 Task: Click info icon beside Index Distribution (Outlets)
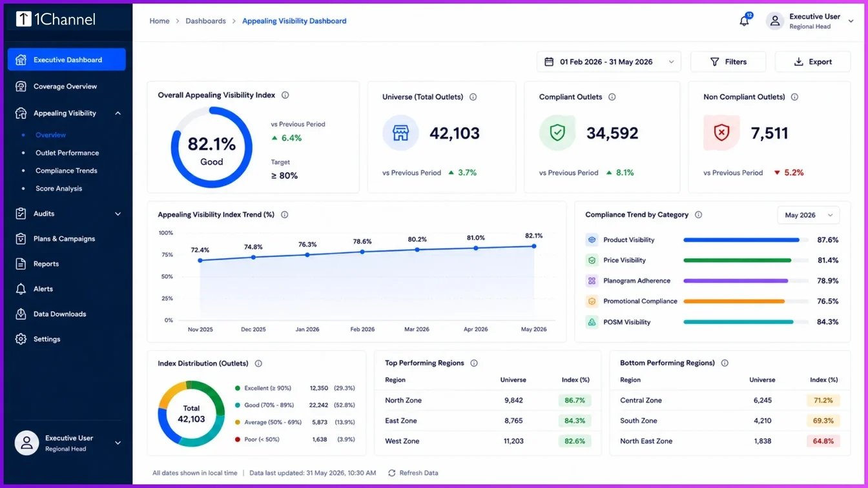[x=258, y=363]
